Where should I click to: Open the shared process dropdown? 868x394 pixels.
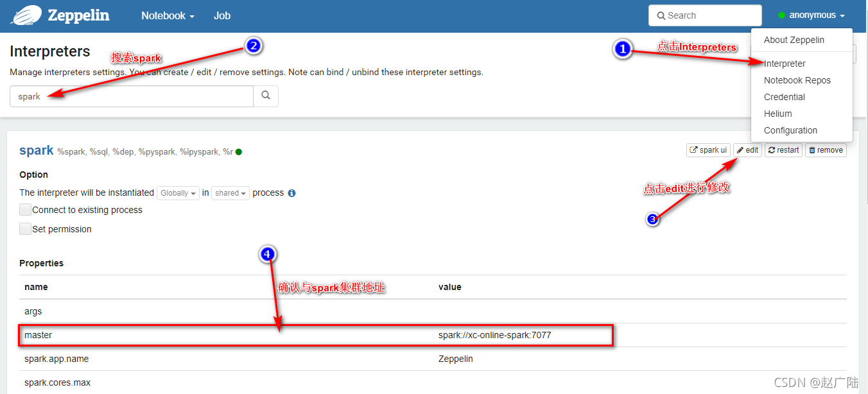pos(230,193)
